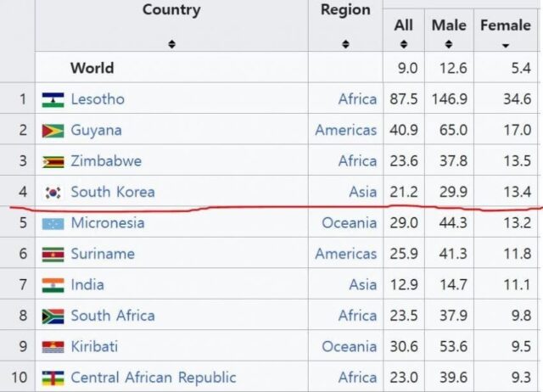Click the Kiribati flag icon

click(x=53, y=347)
